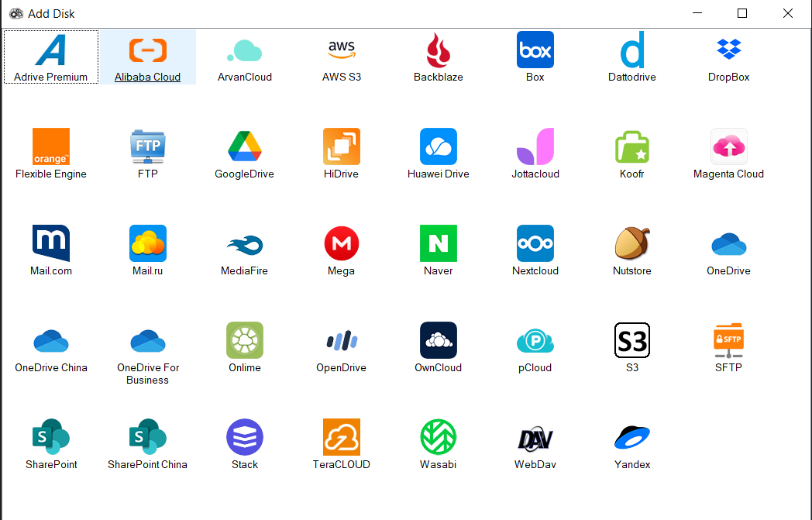
Task: Add a Dropbox disk
Action: [728, 56]
